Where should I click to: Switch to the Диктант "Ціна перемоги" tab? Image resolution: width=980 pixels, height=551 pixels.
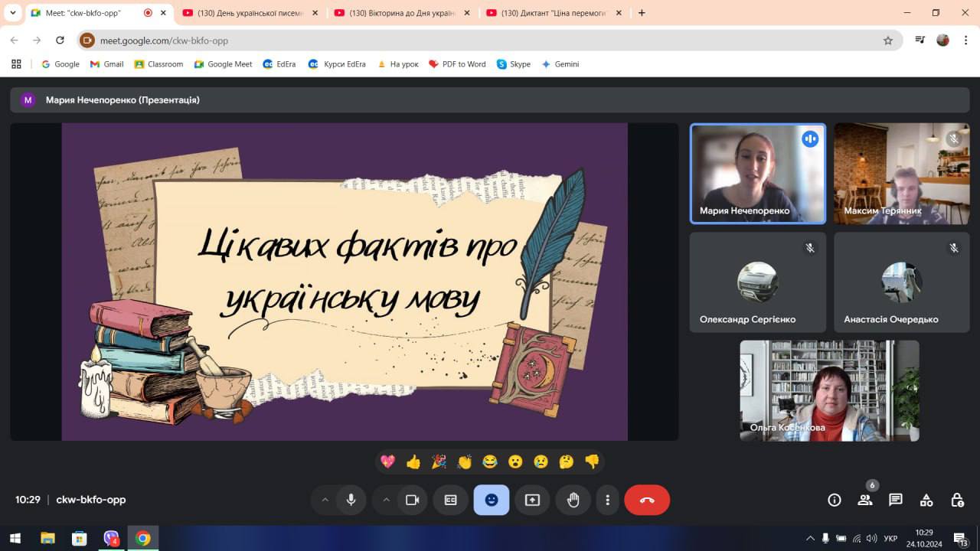point(547,13)
